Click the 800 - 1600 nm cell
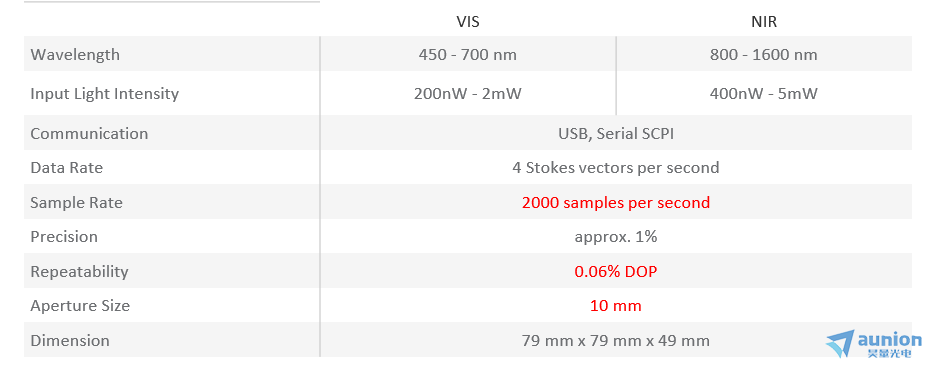The image size is (934, 369). click(764, 55)
